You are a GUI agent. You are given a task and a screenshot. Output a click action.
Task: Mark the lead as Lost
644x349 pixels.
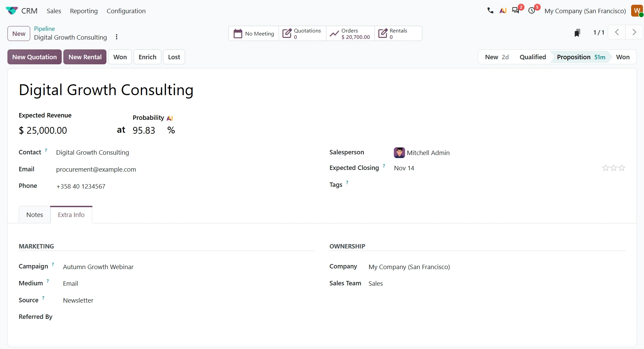tap(174, 57)
